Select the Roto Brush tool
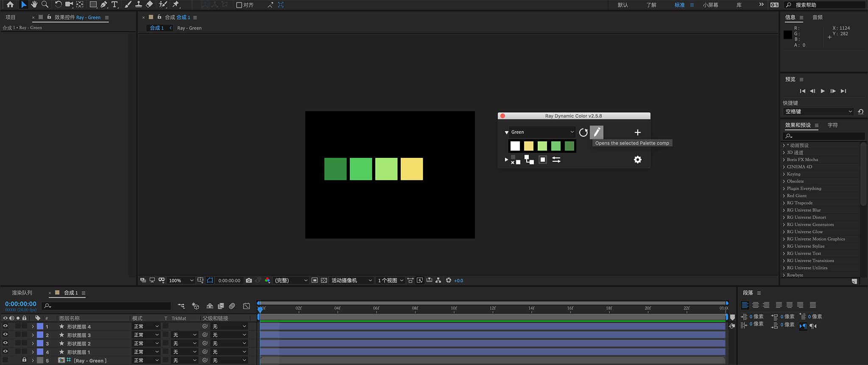Viewport: 868px width, 365px height. [x=163, y=5]
